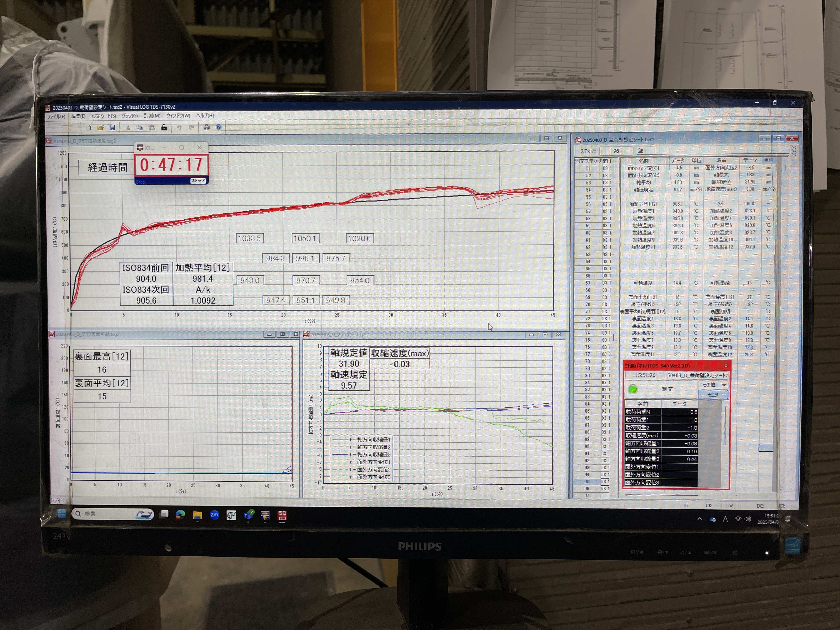Open Zoom app from the taskbar

point(214,515)
